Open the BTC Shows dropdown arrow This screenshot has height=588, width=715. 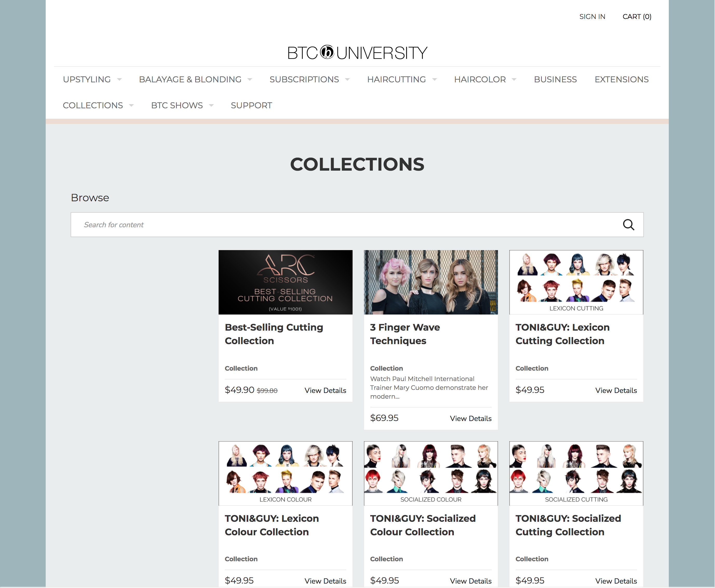tap(211, 106)
